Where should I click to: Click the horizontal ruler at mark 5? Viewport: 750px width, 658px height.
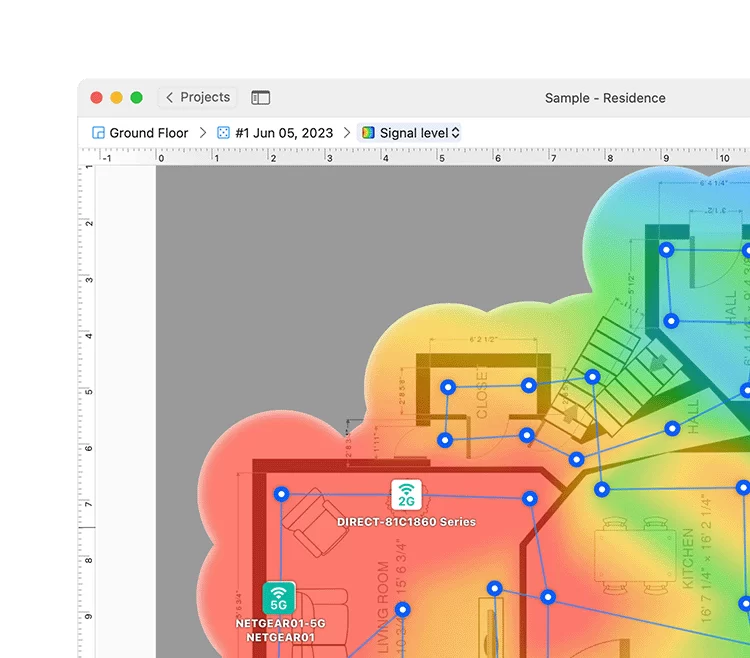441,158
